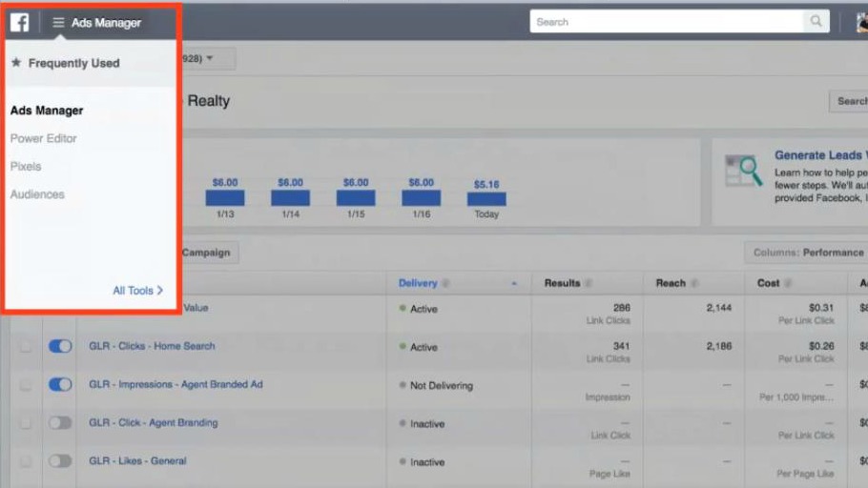868x488 pixels.
Task: Click the Generate Leads magnifier illustration
Action: (743, 171)
